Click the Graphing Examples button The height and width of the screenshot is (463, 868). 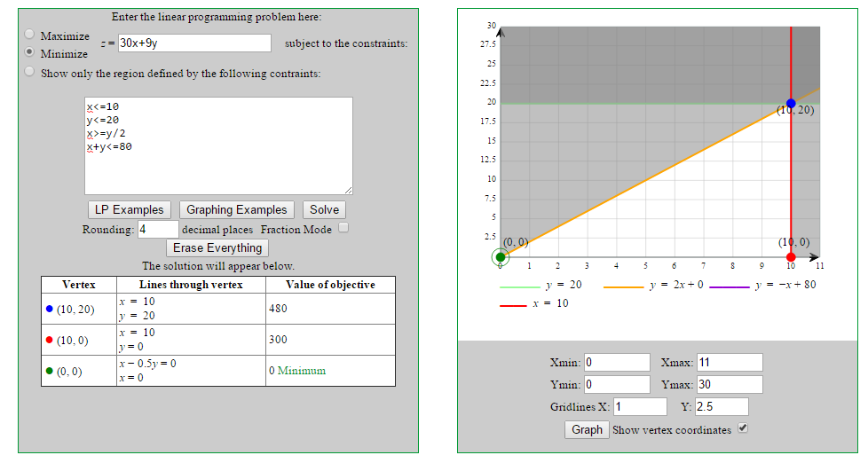(237, 209)
